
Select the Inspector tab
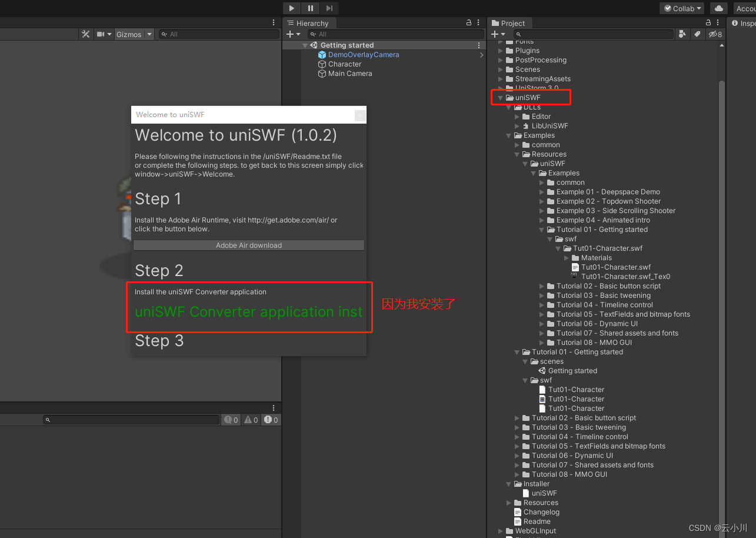(x=743, y=23)
